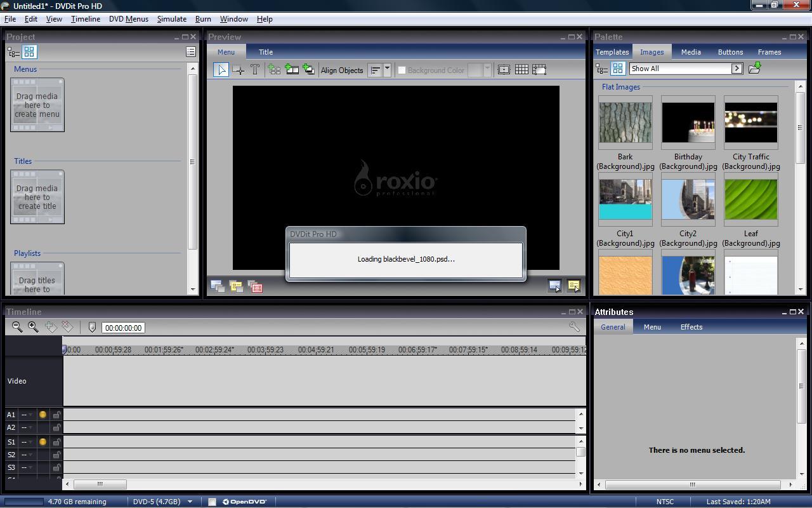Image resolution: width=812 pixels, height=508 pixels.
Task: Toggle the S1 subtitle track yellow indicator
Action: [x=43, y=442]
